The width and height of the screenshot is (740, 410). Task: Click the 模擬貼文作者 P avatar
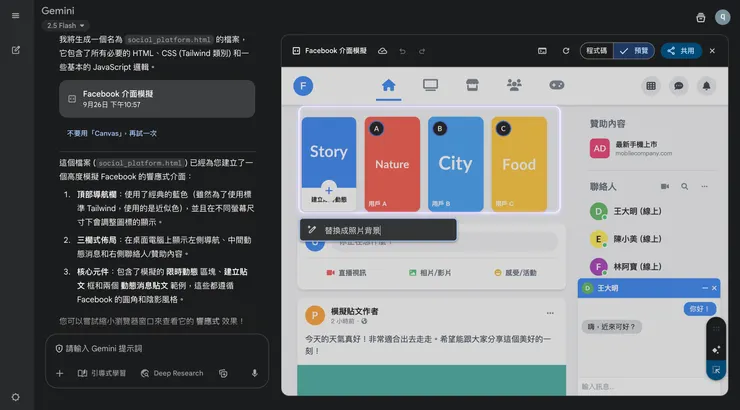315,316
